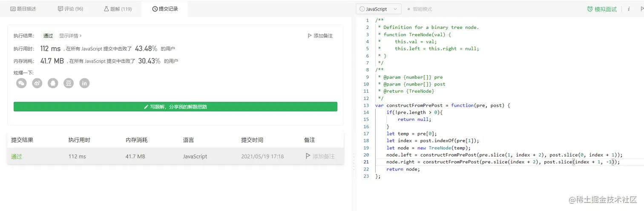This screenshot has width=644, height=211.
Task: Share the result to WeChat
Action: 21,83
